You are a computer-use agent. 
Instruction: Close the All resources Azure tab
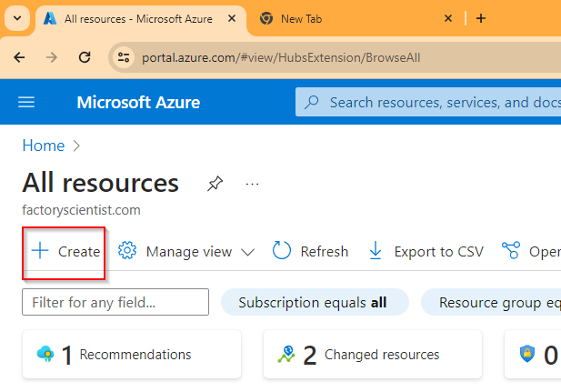click(x=232, y=18)
